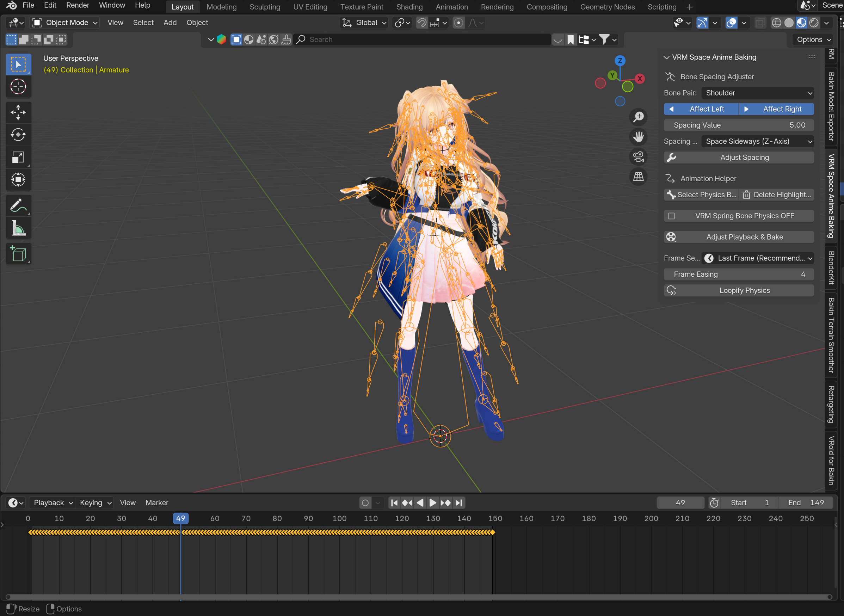Image resolution: width=844 pixels, height=616 pixels.
Task: Activate the 3D Cursor tool
Action: pyautogui.click(x=18, y=87)
